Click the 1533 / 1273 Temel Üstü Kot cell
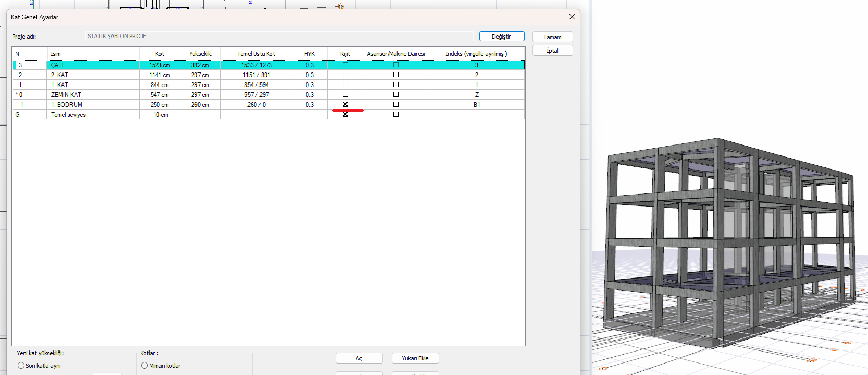The width and height of the screenshot is (868, 375). (x=256, y=65)
